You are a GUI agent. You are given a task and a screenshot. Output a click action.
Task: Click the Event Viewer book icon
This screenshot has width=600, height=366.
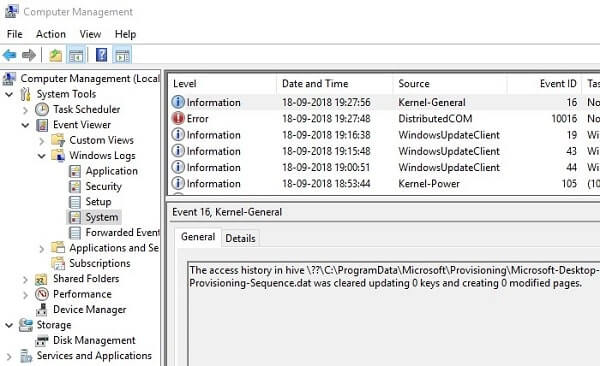pyautogui.click(x=42, y=125)
